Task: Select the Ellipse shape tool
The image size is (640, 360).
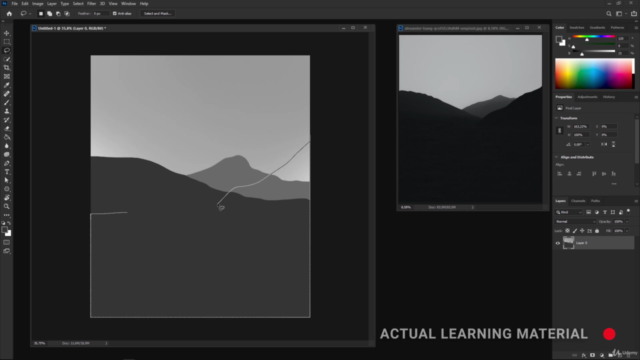Action: click(7, 189)
